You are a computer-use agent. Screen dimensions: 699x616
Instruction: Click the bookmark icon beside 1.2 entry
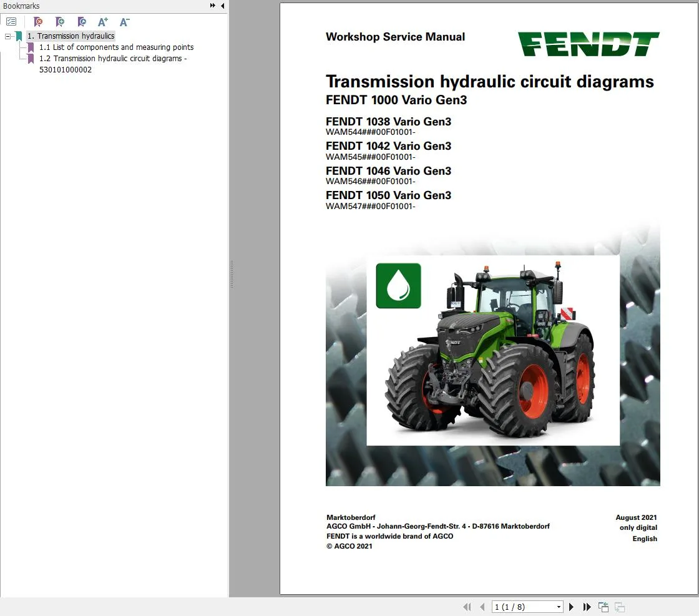(x=31, y=59)
